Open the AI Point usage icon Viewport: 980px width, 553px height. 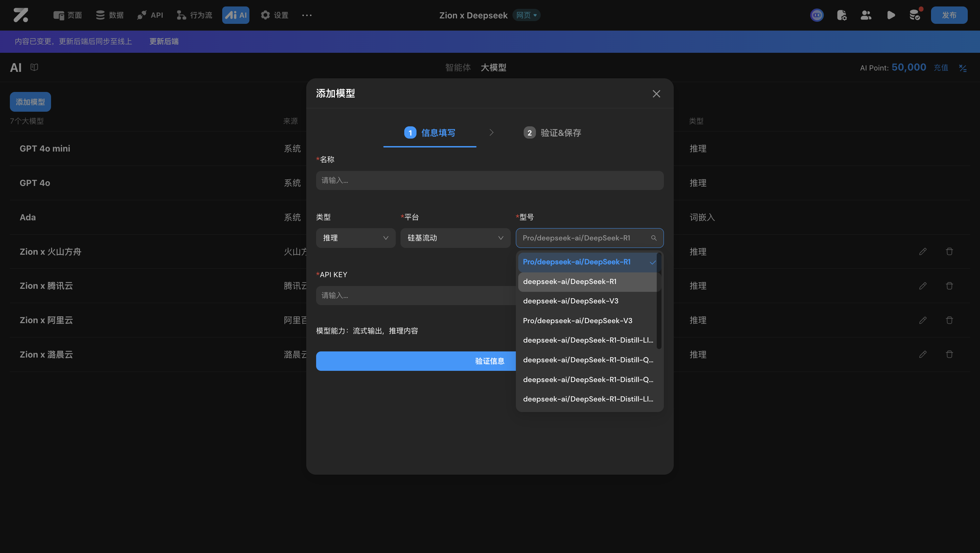tap(963, 68)
